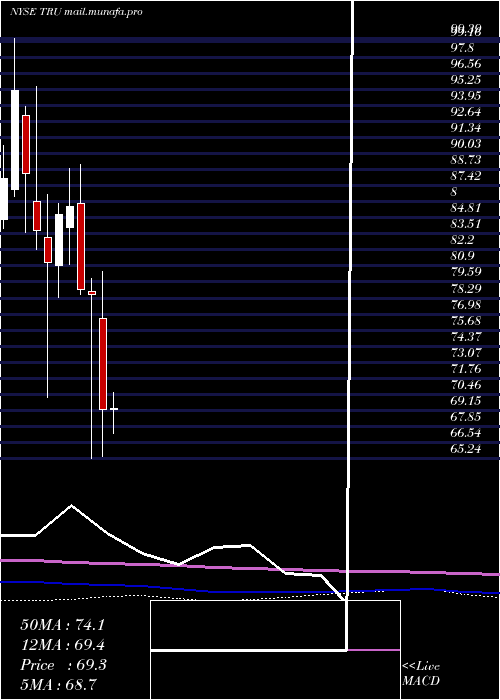Select the 88.73 price axis label
This screenshot has width=500, height=700.
466,160
